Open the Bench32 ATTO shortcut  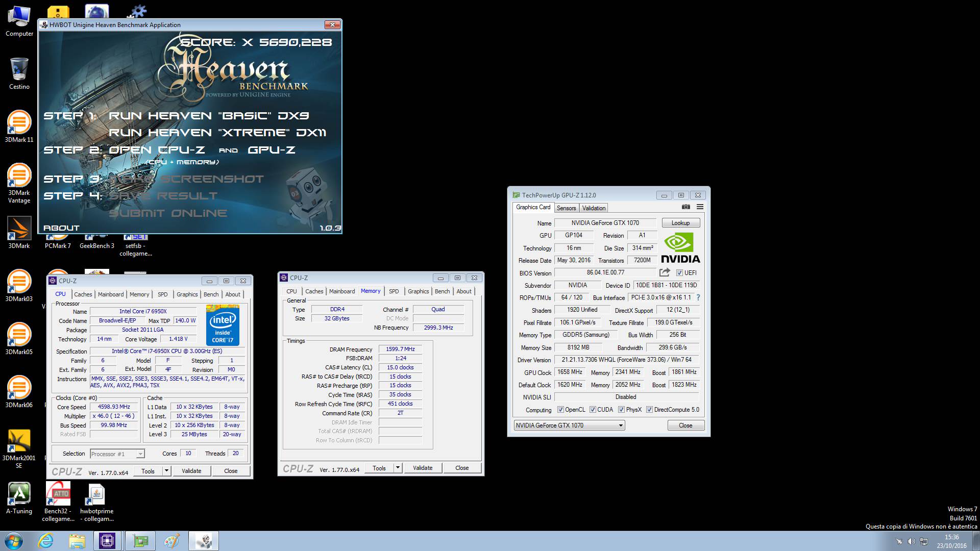pos(58,502)
